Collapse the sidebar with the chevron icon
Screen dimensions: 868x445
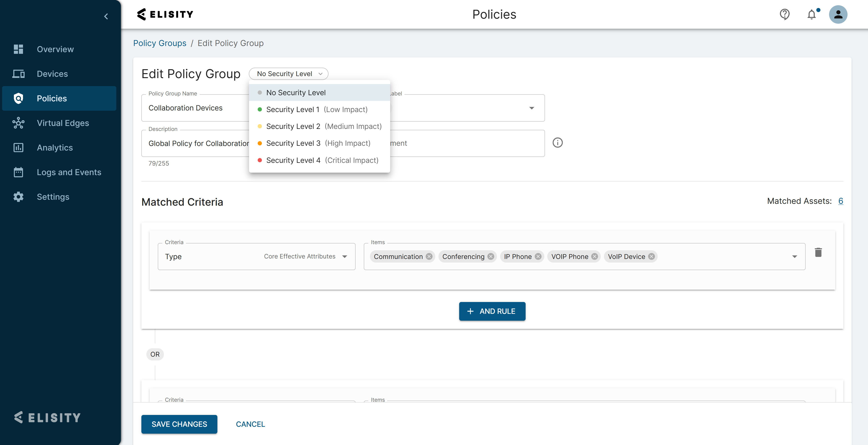(106, 16)
